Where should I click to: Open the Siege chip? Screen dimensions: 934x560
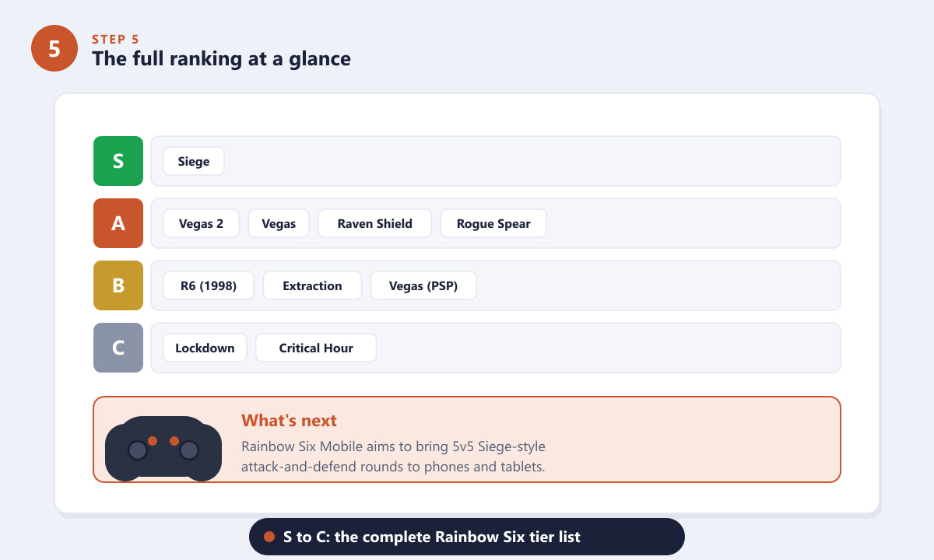tap(194, 161)
